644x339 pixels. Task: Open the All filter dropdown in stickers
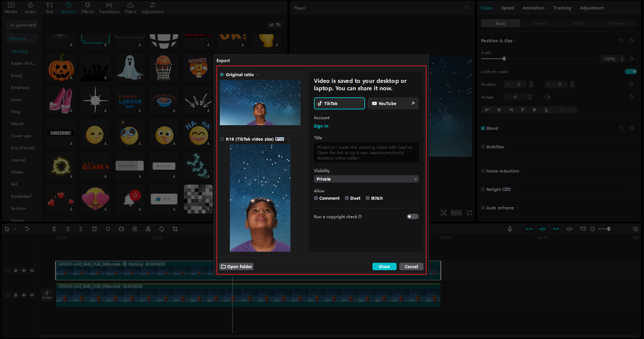click(275, 25)
